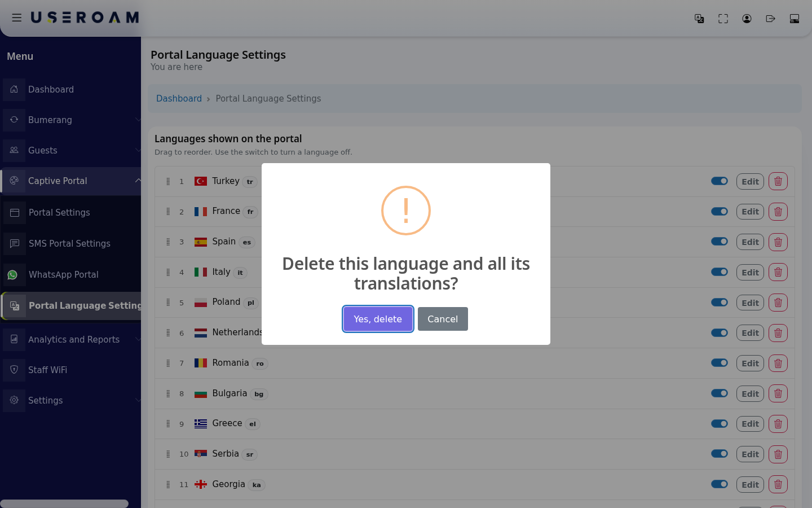Delete the Turkey language with trash icon
The width and height of the screenshot is (812, 508).
pyautogui.click(x=778, y=181)
